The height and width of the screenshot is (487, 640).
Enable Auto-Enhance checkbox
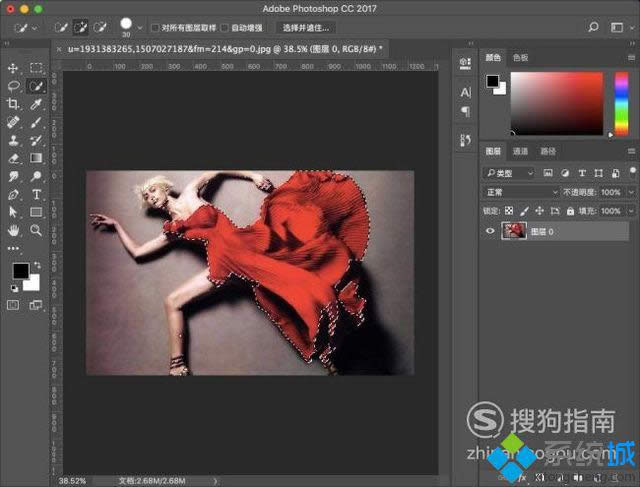click(224, 28)
